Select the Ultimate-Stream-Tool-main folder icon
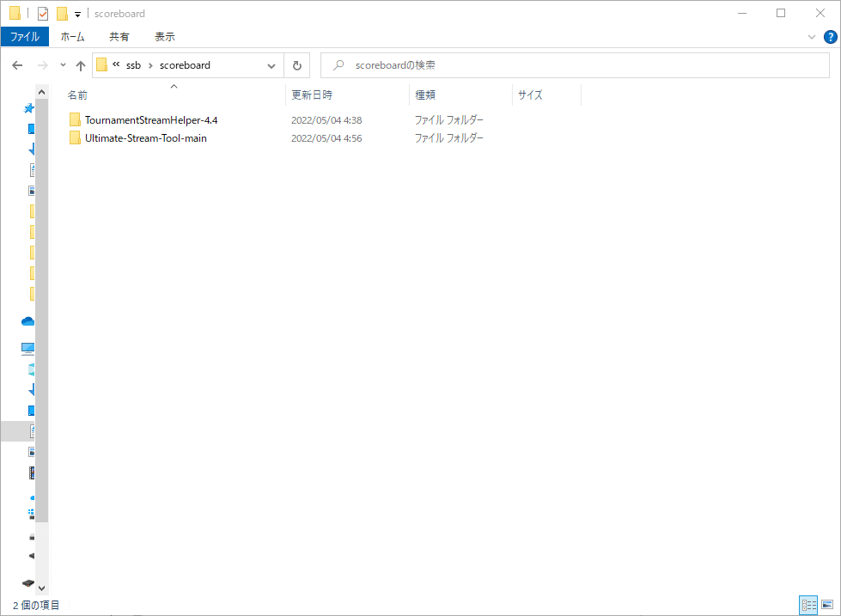841x616 pixels. [x=75, y=138]
